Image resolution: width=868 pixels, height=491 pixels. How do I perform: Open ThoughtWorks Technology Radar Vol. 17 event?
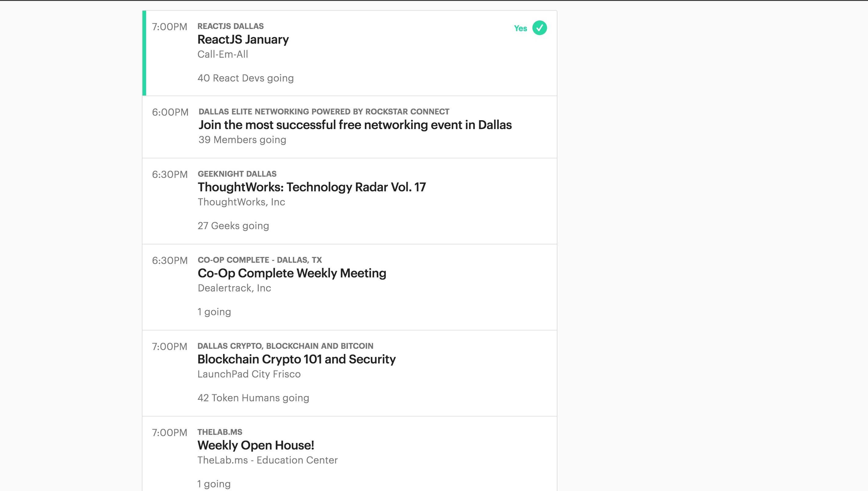(312, 187)
